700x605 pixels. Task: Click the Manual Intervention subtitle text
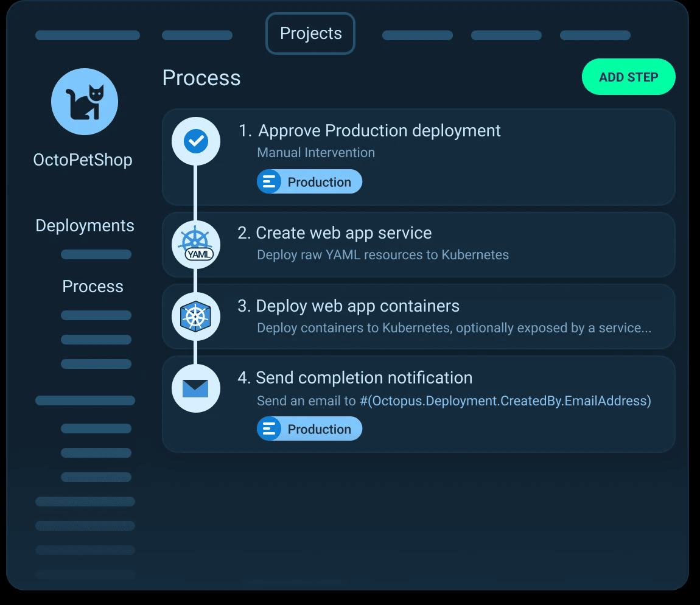click(316, 153)
